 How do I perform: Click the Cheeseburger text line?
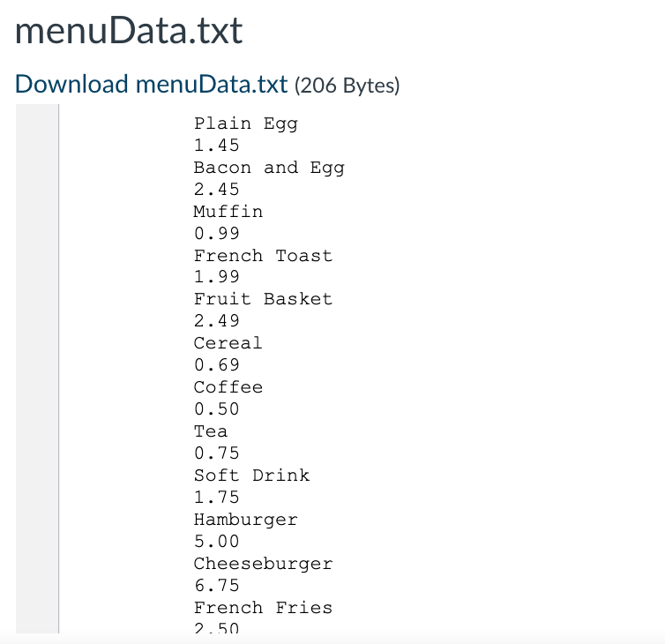(264, 564)
